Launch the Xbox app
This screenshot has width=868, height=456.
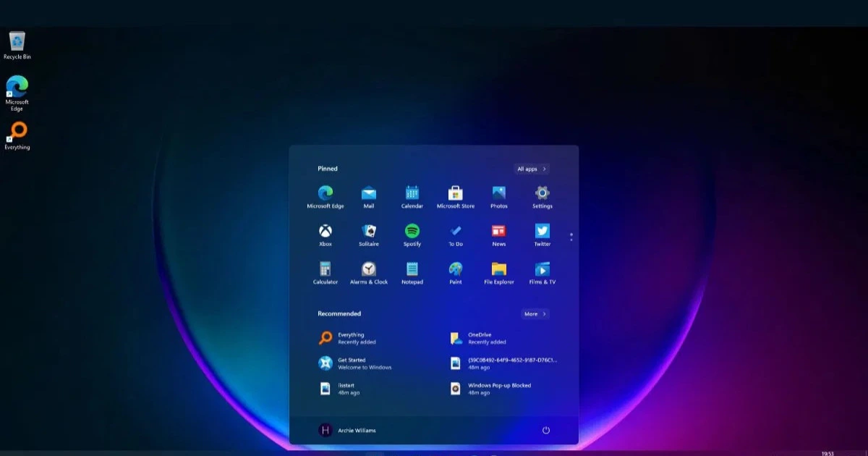click(325, 235)
